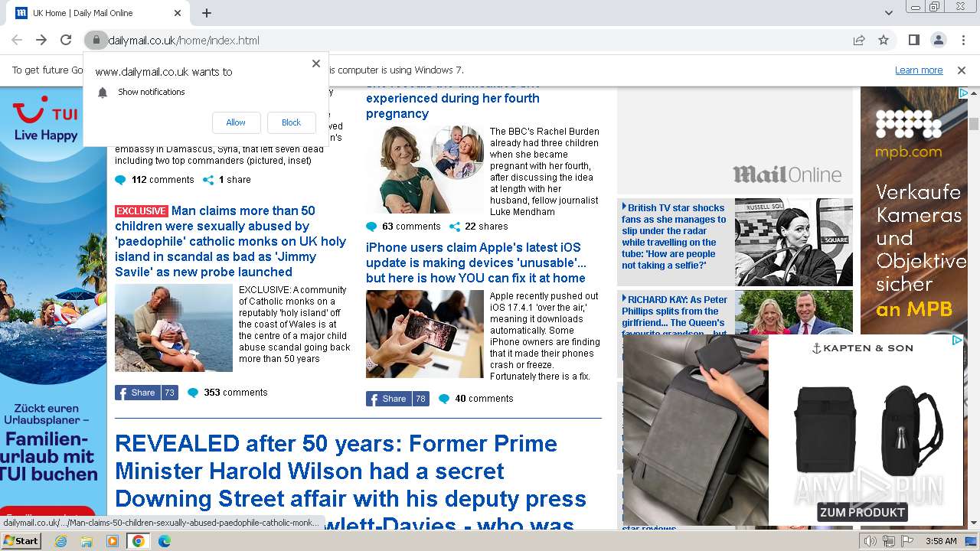Launch Internet Explorer from the taskbar
Viewport: 980px width, 551px height.
(61, 541)
